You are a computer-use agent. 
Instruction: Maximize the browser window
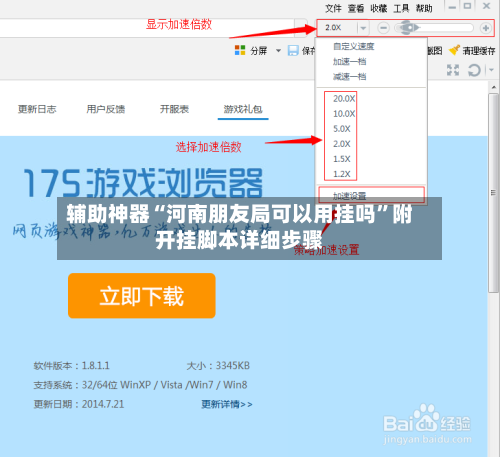467,6
